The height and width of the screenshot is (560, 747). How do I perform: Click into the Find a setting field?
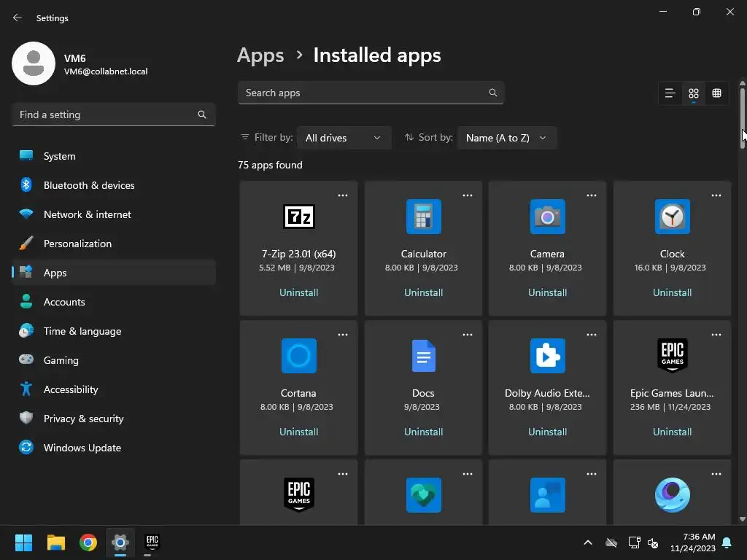pos(113,114)
